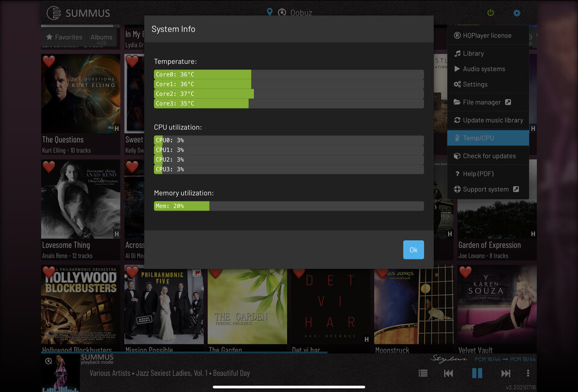This screenshot has width=578, height=392.
Task: Click the Qobuz source icon
Action: pos(282,13)
